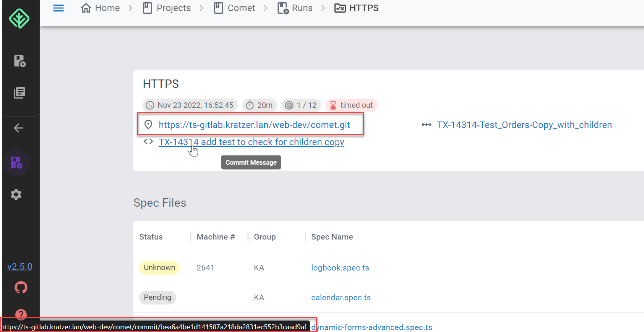
Task: Click the 1 / 12 specs chip
Action: click(x=301, y=105)
